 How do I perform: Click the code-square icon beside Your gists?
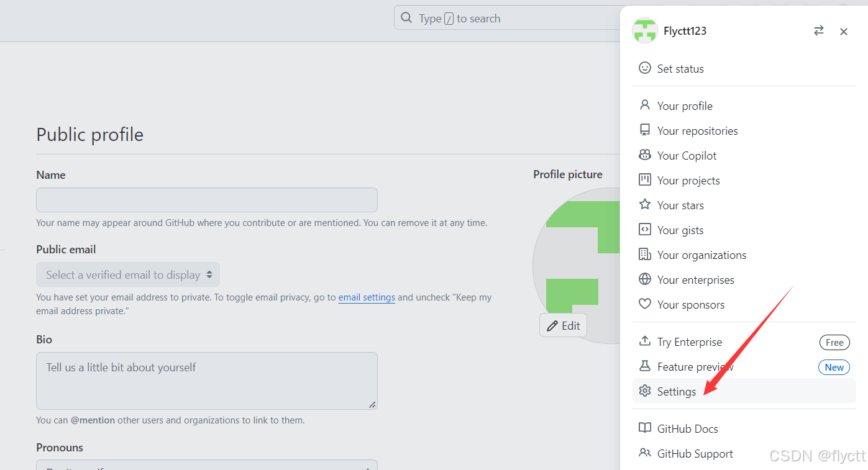point(645,230)
